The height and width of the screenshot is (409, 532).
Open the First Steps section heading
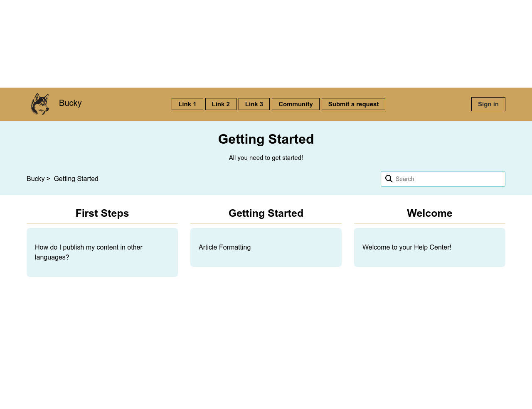102,213
